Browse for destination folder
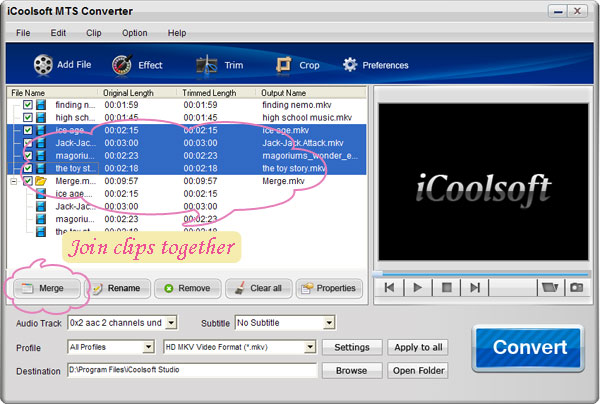 point(352,371)
